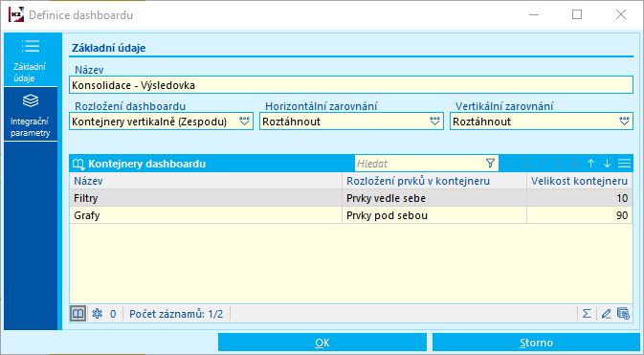Click the greyed-out delete trash icon

(x=574, y=164)
